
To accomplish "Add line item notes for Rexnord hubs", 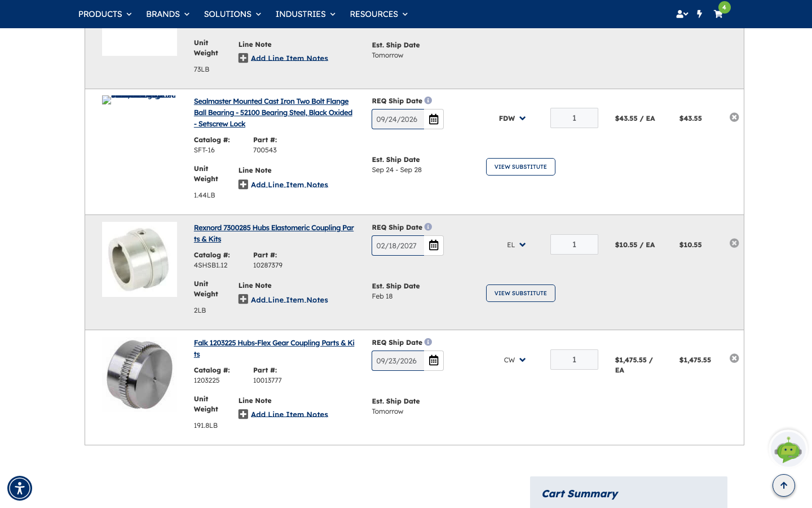I will (x=289, y=300).
